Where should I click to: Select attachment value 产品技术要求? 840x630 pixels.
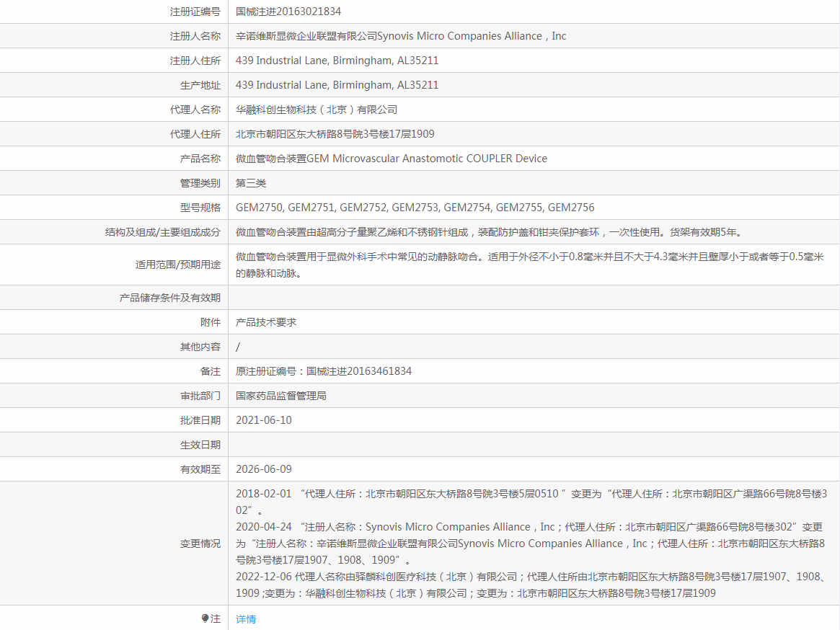(x=266, y=322)
